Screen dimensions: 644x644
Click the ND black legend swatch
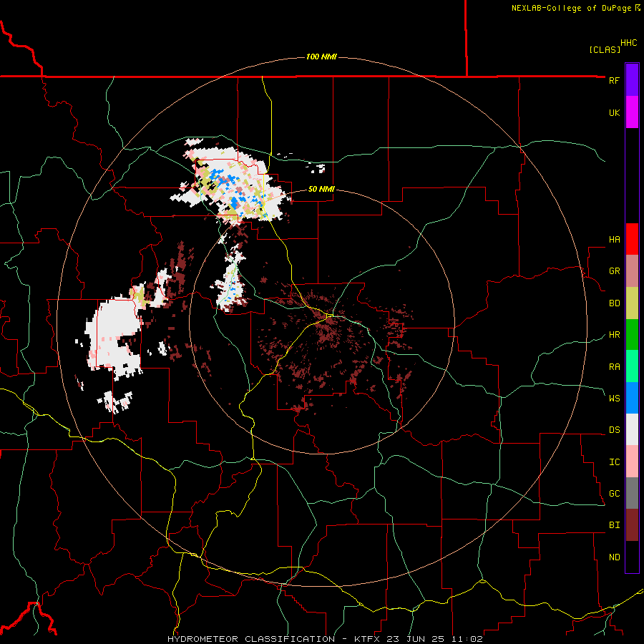coord(632,557)
